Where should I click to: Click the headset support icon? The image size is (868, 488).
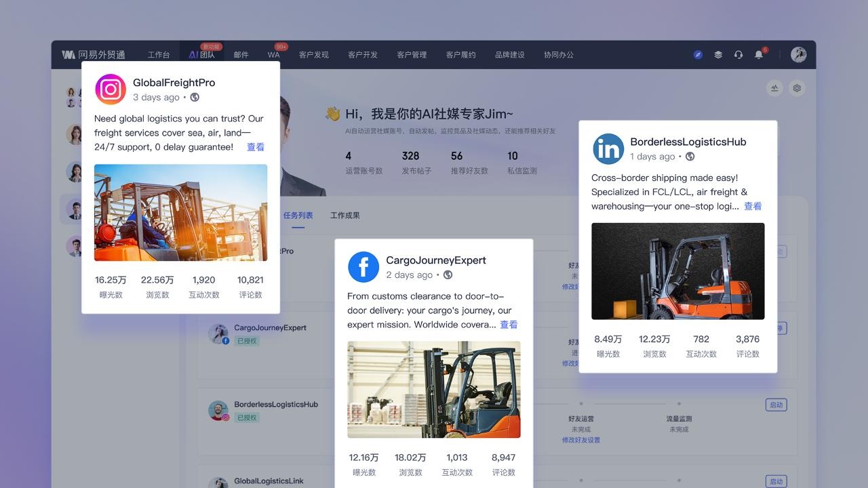738,55
